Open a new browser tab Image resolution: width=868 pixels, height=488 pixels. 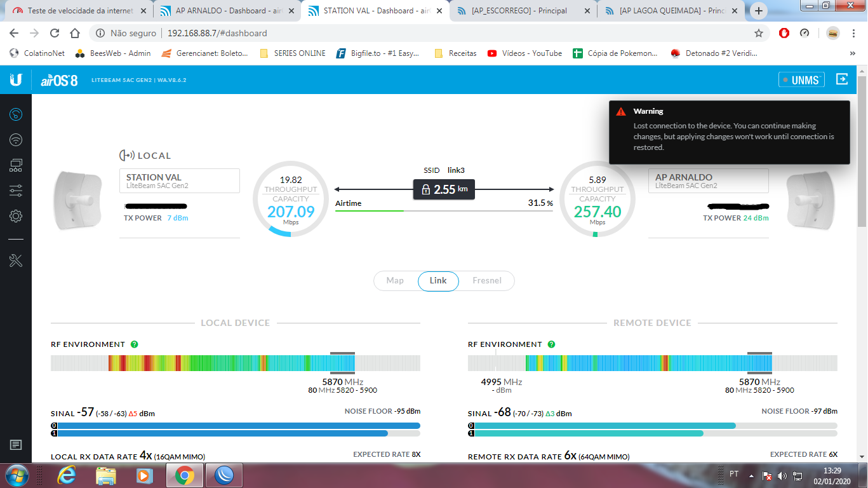click(x=759, y=11)
